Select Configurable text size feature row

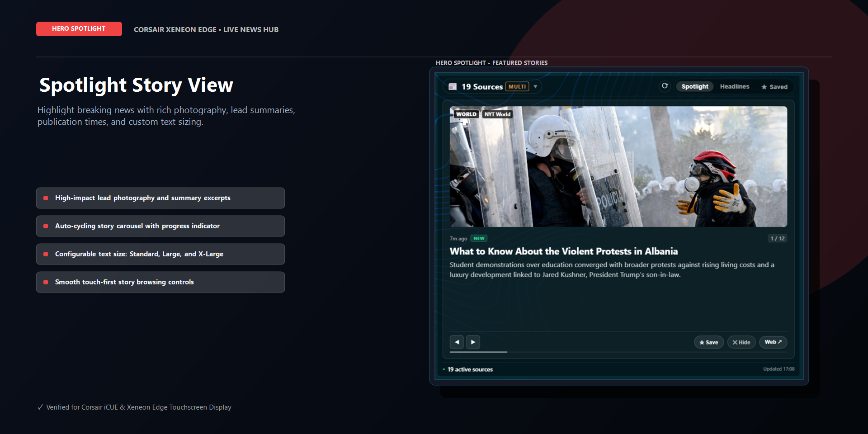pyautogui.click(x=160, y=254)
